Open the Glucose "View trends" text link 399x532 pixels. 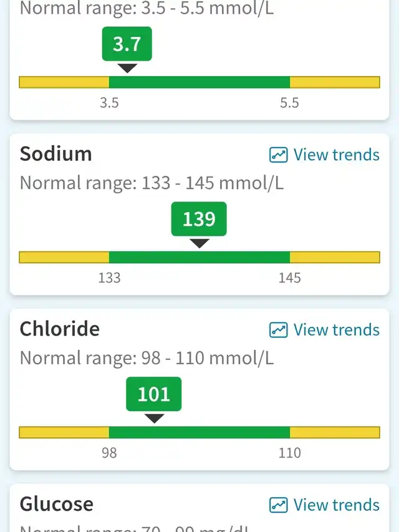pyautogui.click(x=336, y=505)
